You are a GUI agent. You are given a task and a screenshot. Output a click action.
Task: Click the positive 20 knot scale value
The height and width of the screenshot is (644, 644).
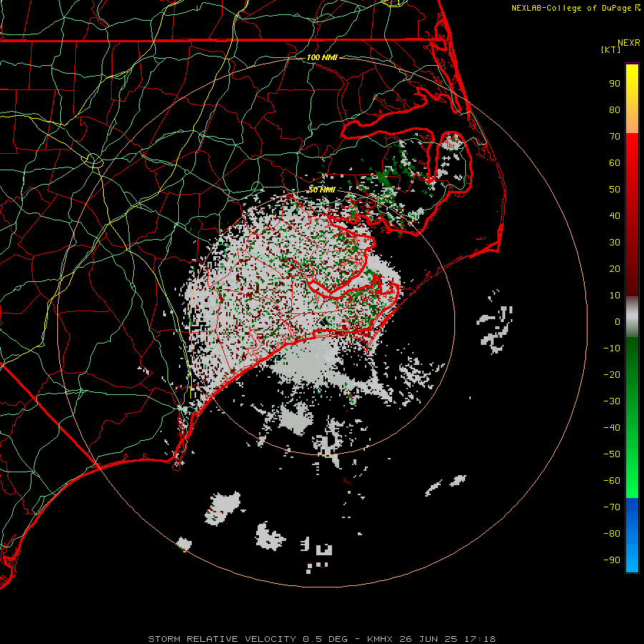(x=615, y=268)
